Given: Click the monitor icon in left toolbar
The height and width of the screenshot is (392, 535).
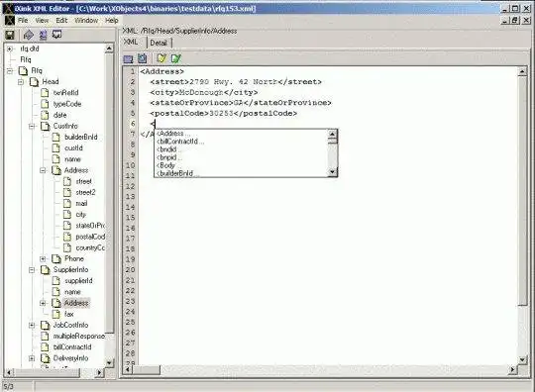Looking at the screenshot, I should (56, 35).
